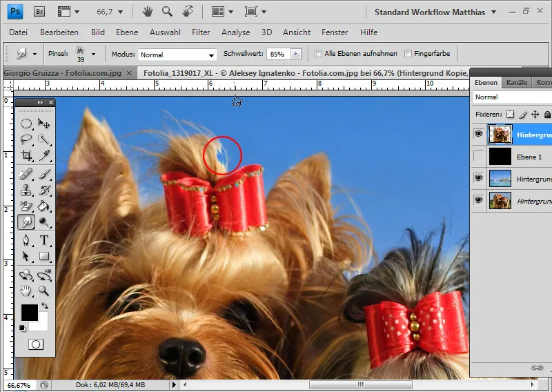
Task: Open the zoom level 66,7 dropdown
Action: [120, 12]
